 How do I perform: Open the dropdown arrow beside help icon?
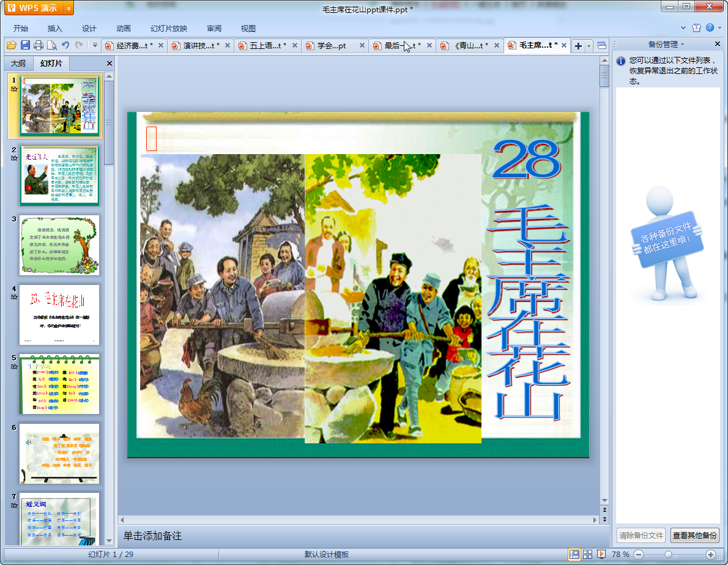[x=719, y=28]
